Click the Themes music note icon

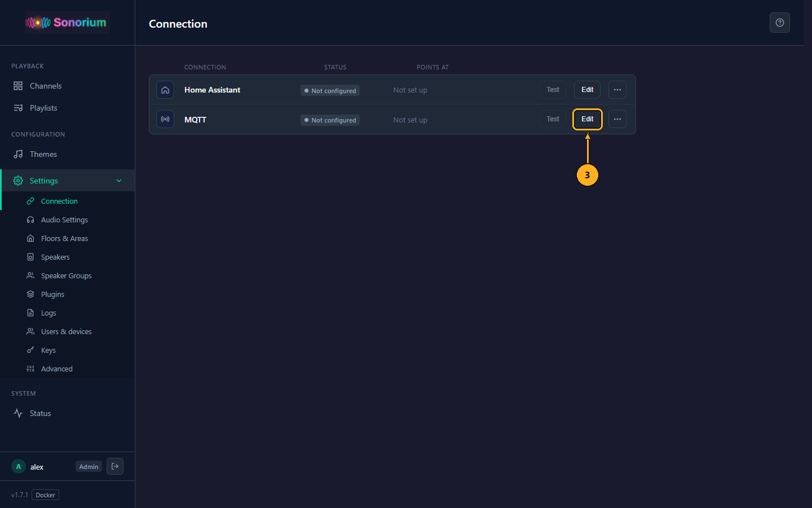(18, 154)
